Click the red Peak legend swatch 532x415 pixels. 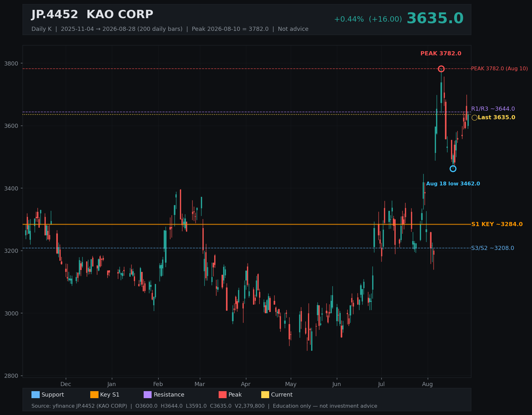pos(222,395)
